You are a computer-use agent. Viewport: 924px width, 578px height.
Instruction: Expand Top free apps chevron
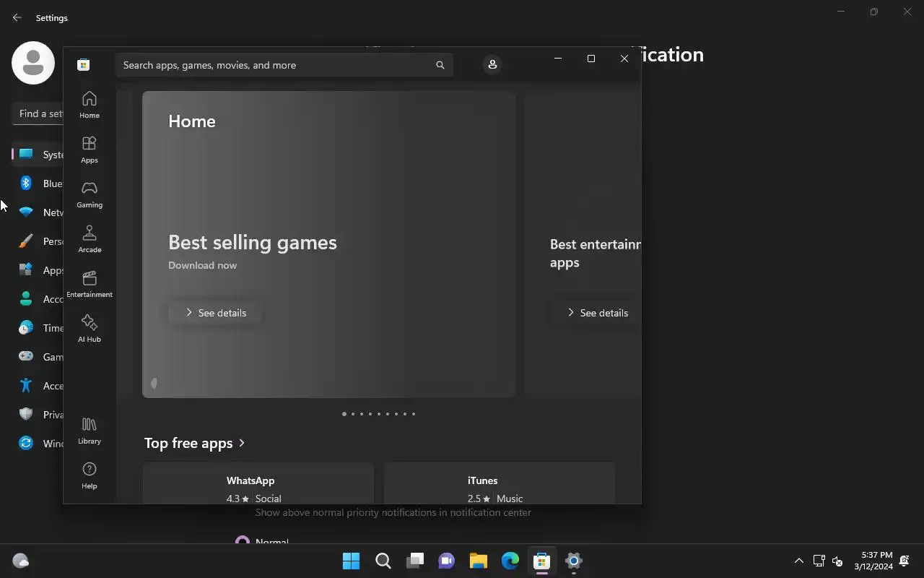click(x=242, y=443)
